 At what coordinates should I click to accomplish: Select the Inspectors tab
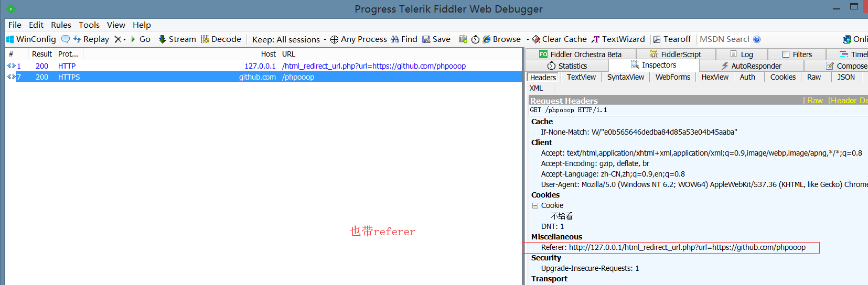coord(653,65)
